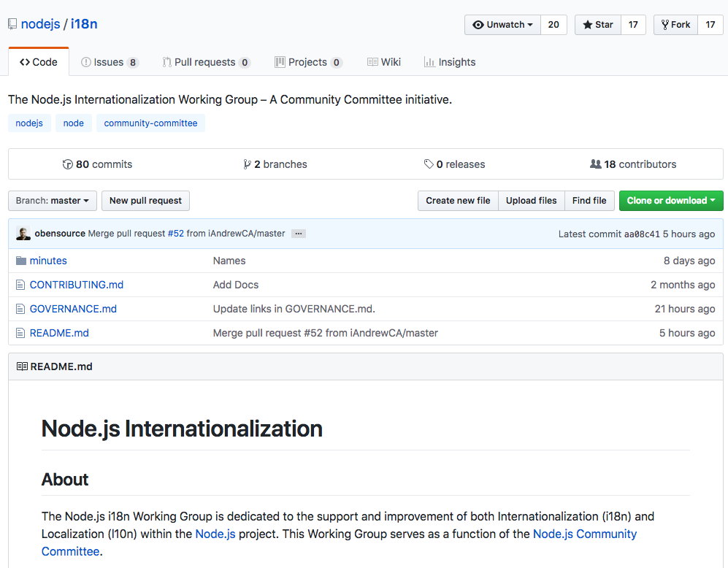Click the obensource avatar thumbnail
The image size is (728, 568).
(23, 234)
